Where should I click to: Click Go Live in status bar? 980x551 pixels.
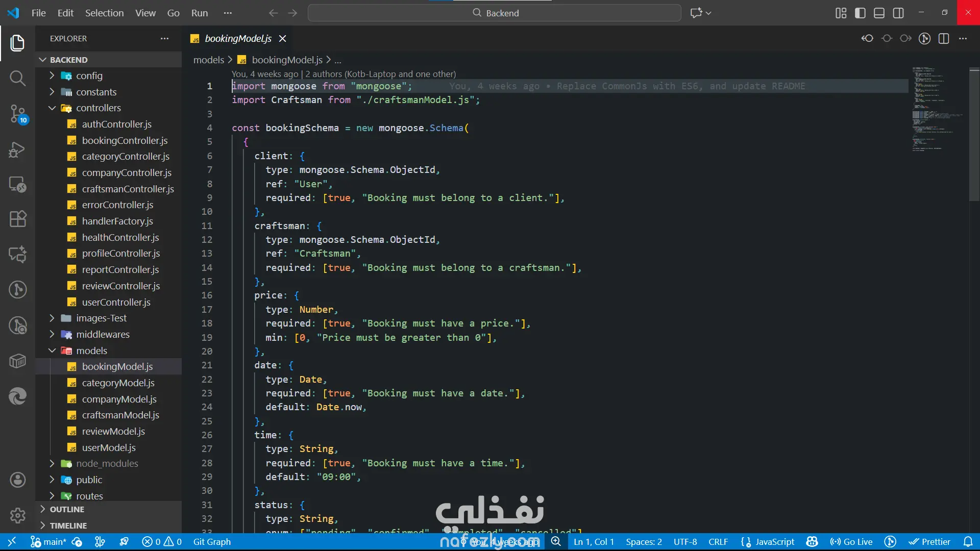pos(851,542)
